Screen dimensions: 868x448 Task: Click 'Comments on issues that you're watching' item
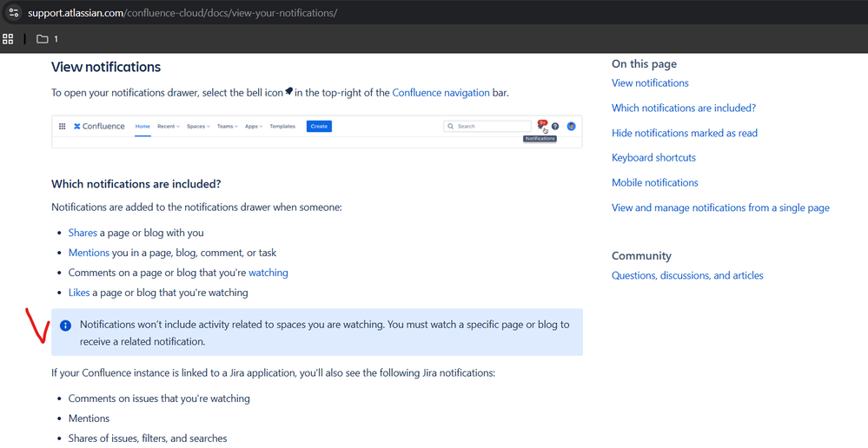(x=159, y=399)
